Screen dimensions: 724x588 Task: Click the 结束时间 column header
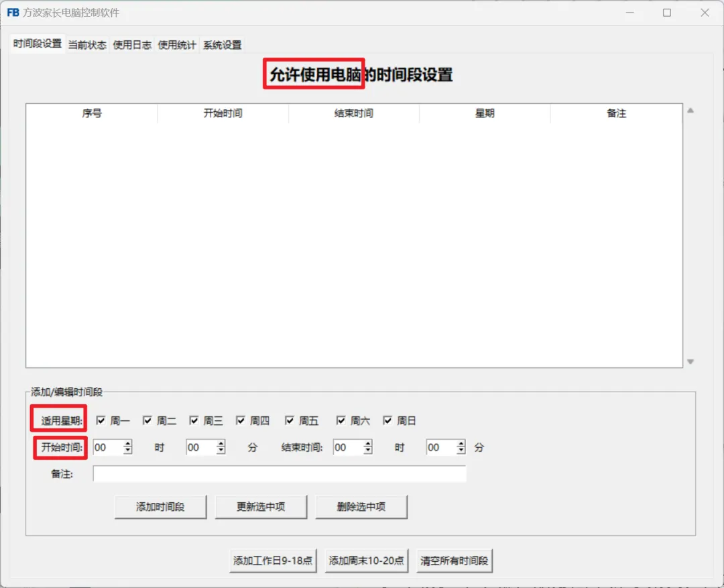[354, 113]
